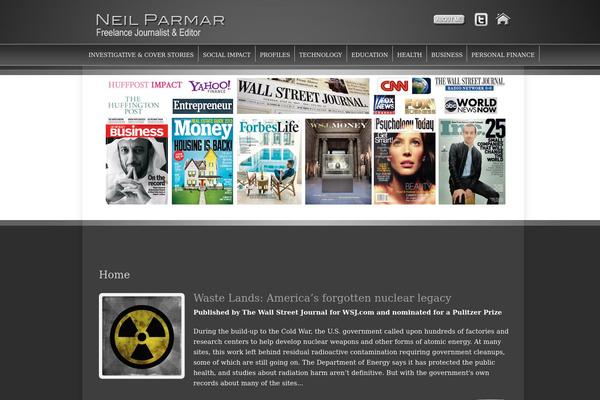Select the Health menu item
The image size is (600, 400).
point(409,55)
